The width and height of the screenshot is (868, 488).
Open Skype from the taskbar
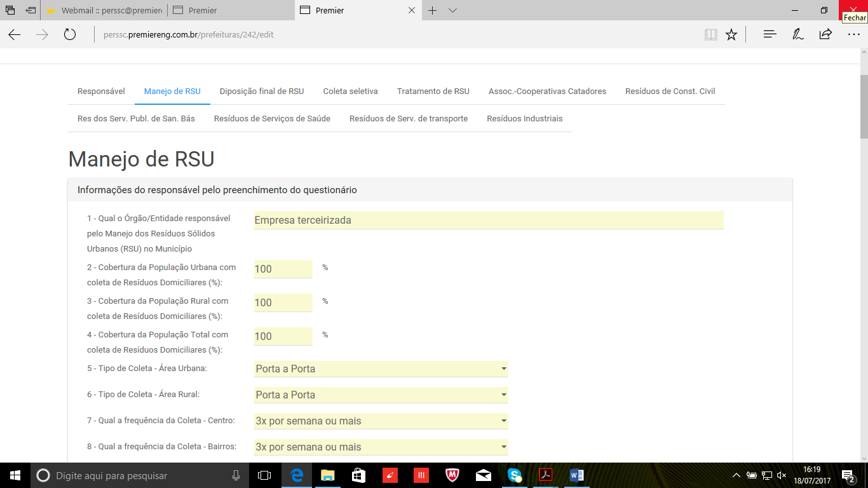[x=515, y=475]
